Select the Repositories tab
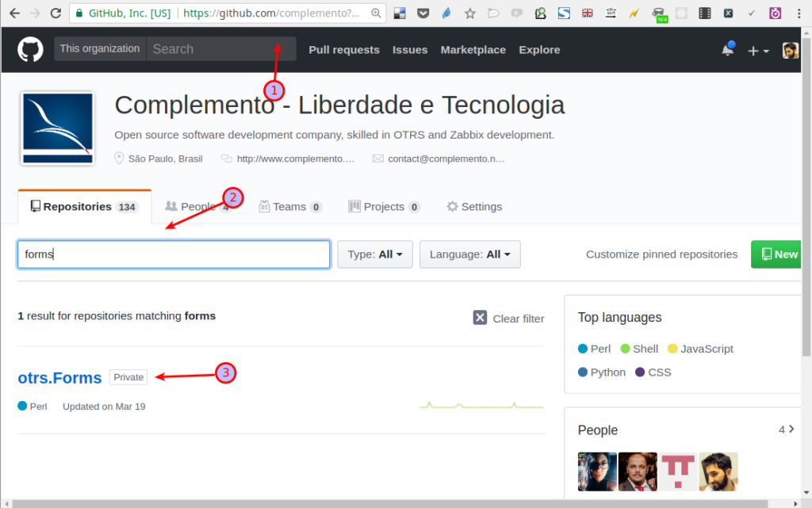The width and height of the screenshot is (812, 508). pyautogui.click(x=84, y=207)
